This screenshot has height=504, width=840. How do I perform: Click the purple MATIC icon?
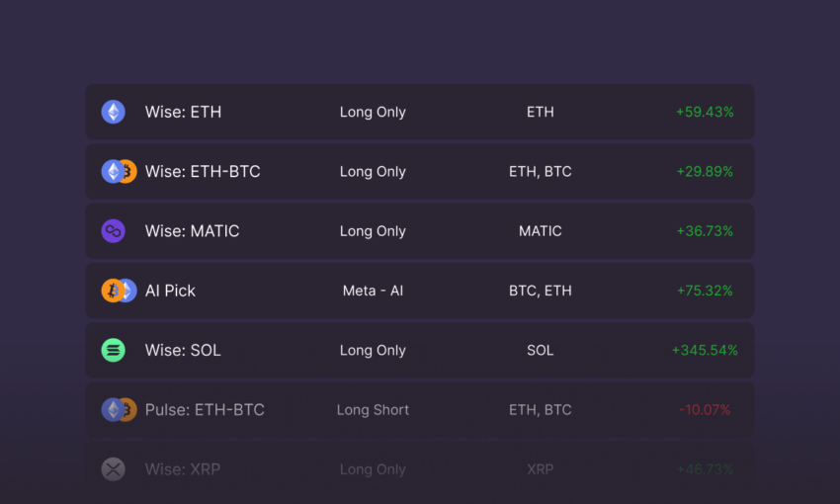pyautogui.click(x=113, y=231)
